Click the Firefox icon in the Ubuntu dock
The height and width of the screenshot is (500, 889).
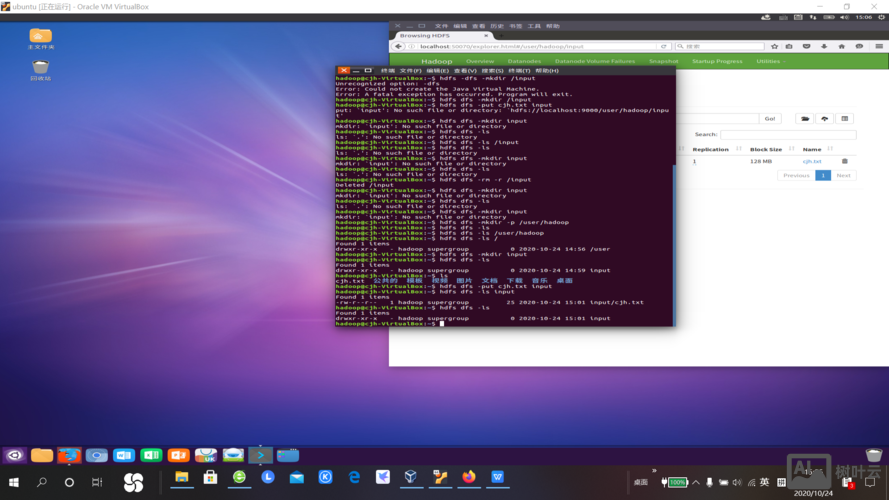69,455
